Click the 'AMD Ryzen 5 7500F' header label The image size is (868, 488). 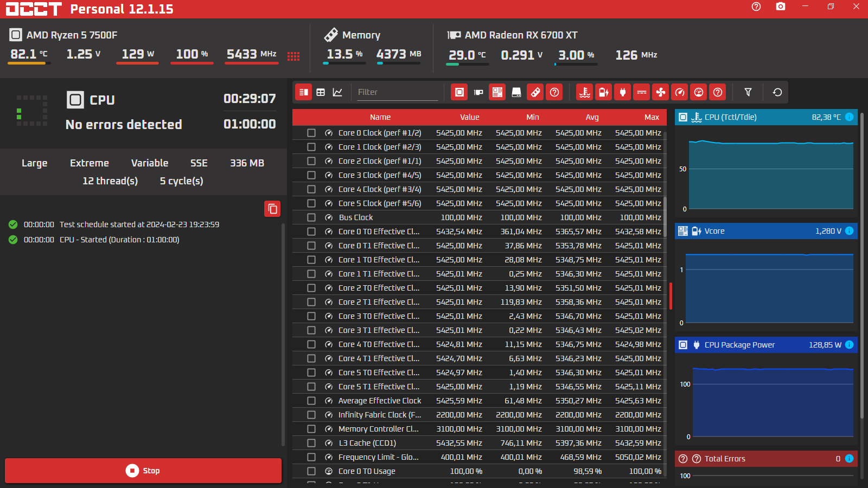pos(72,35)
